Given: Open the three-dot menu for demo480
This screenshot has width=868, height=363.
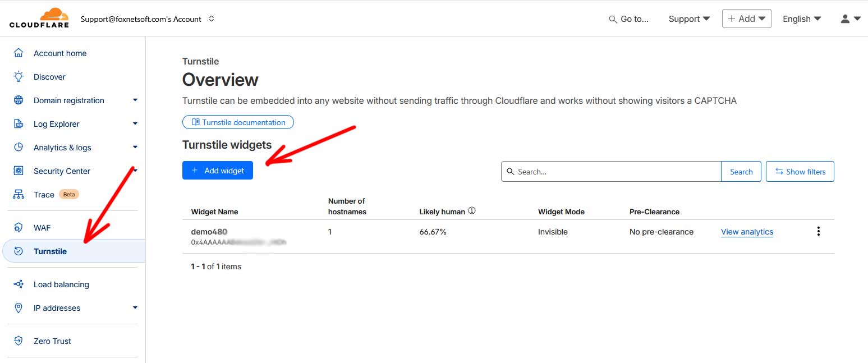Looking at the screenshot, I should click(x=819, y=231).
